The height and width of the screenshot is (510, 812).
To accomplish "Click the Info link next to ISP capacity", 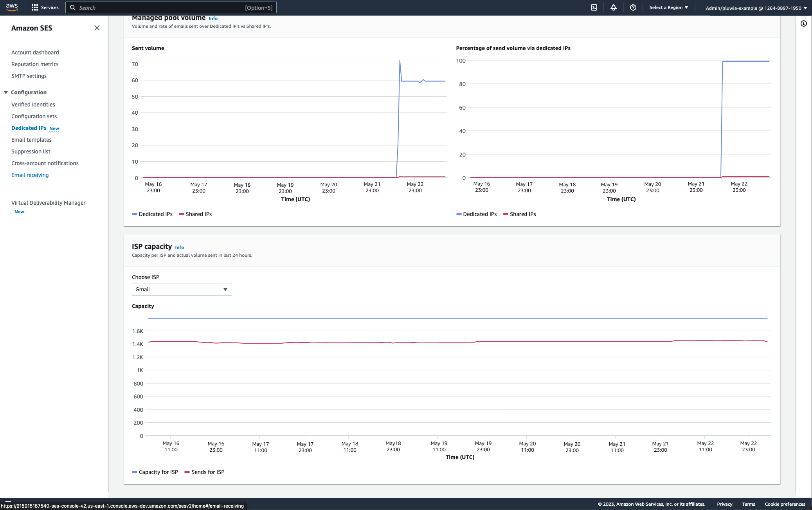I will coord(180,247).
